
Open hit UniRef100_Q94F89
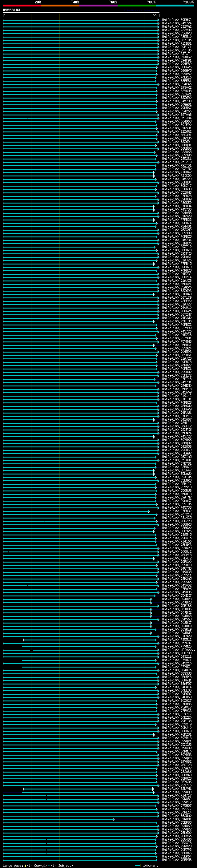click(x=177, y=64)
